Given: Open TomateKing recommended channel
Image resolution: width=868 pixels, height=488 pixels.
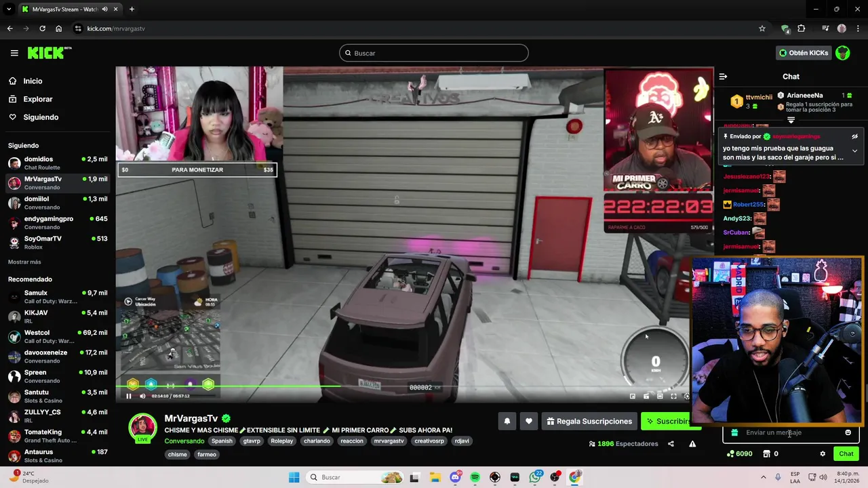Looking at the screenshot, I should [x=58, y=436].
